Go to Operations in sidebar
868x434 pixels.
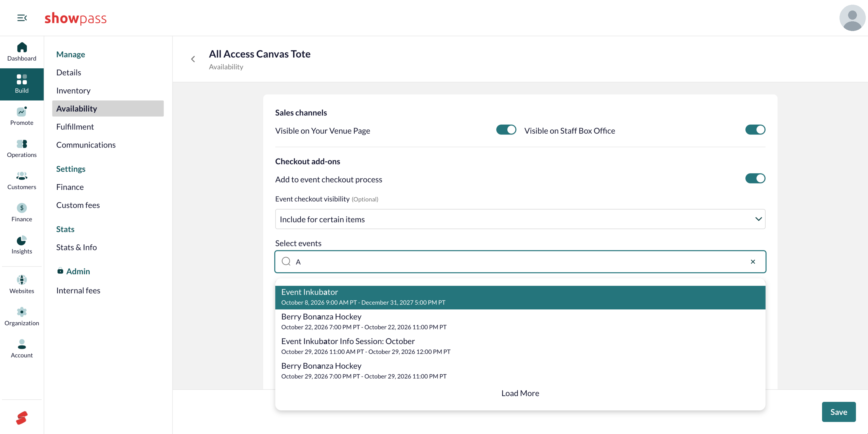coord(22,149)
